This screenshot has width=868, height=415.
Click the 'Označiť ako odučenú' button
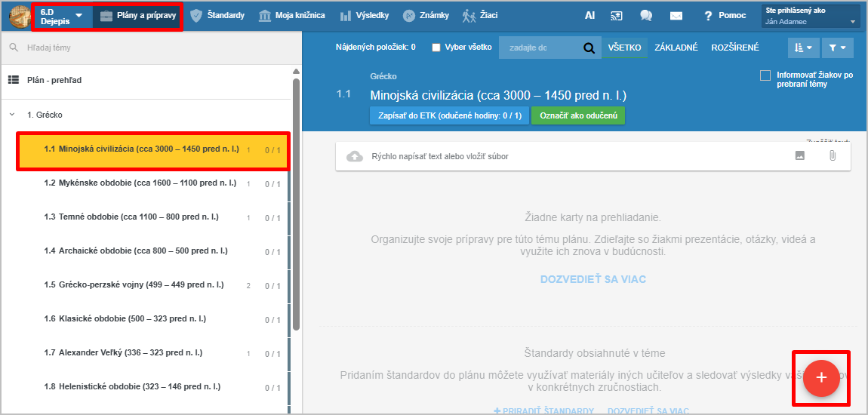tap(578, 115)
